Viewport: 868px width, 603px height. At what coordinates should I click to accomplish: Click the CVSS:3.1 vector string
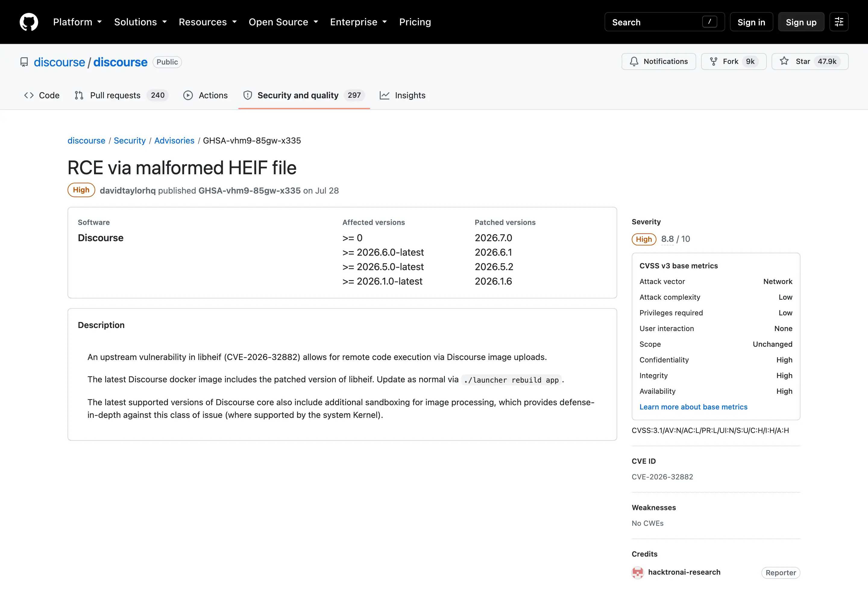coord(710,430)
